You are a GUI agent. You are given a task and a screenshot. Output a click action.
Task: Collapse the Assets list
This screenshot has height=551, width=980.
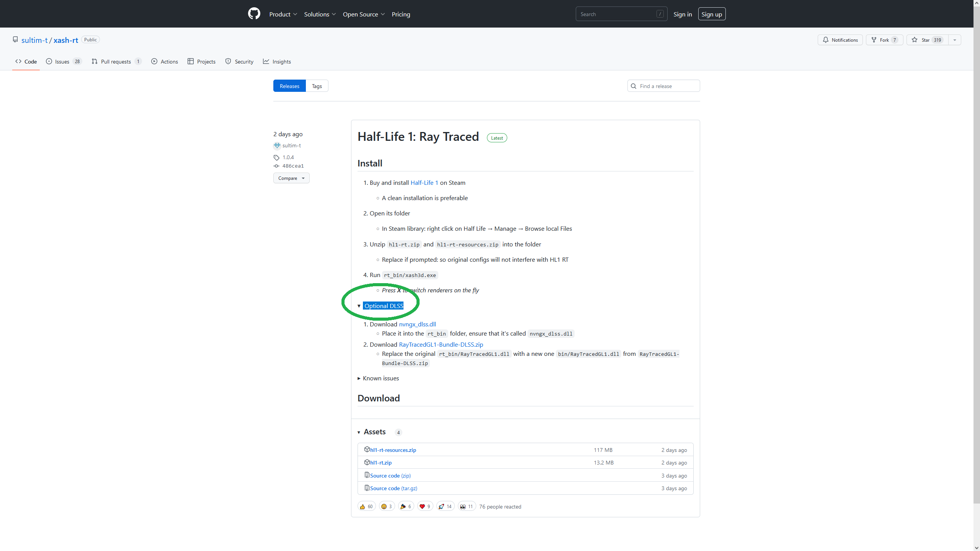[x=374, y=432]
